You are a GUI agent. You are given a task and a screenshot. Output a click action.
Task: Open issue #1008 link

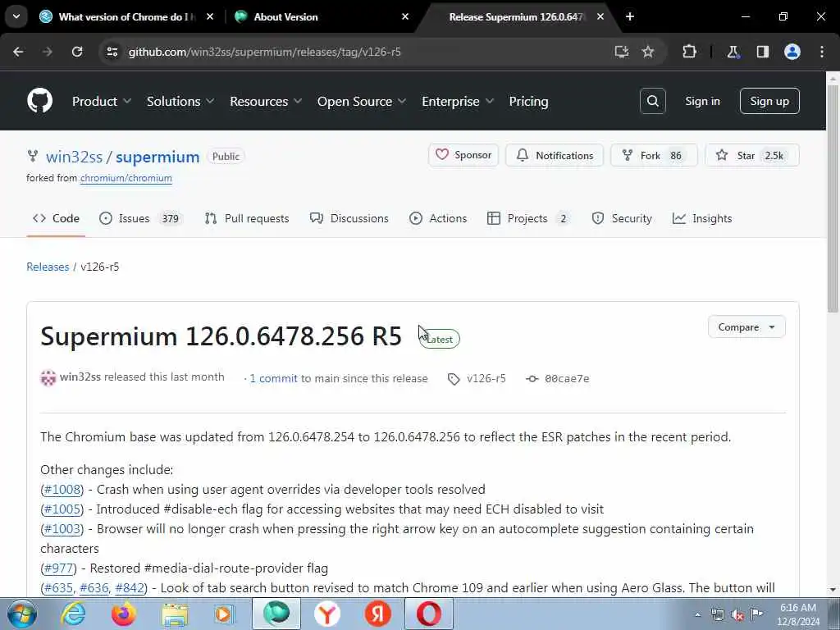click(62, 490)
